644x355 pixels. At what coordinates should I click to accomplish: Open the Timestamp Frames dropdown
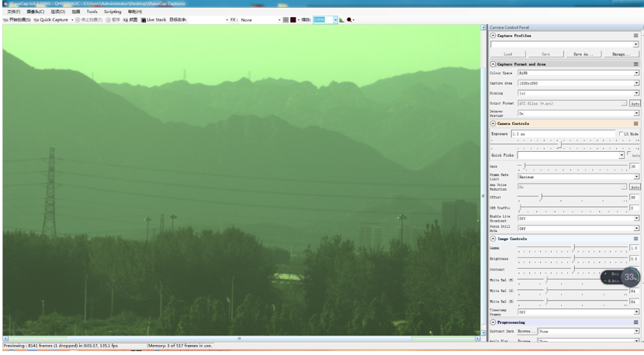(x=578, y=312)
